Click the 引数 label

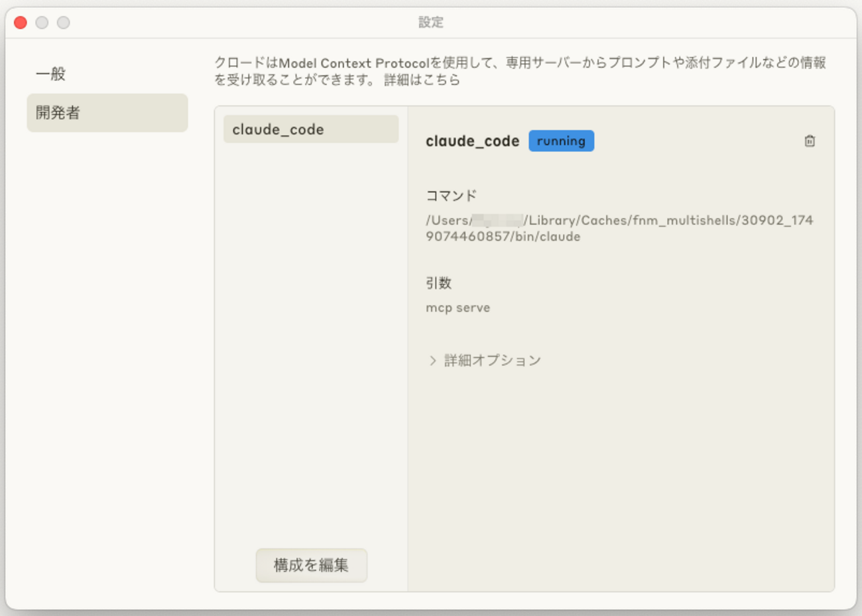[438, 282]
